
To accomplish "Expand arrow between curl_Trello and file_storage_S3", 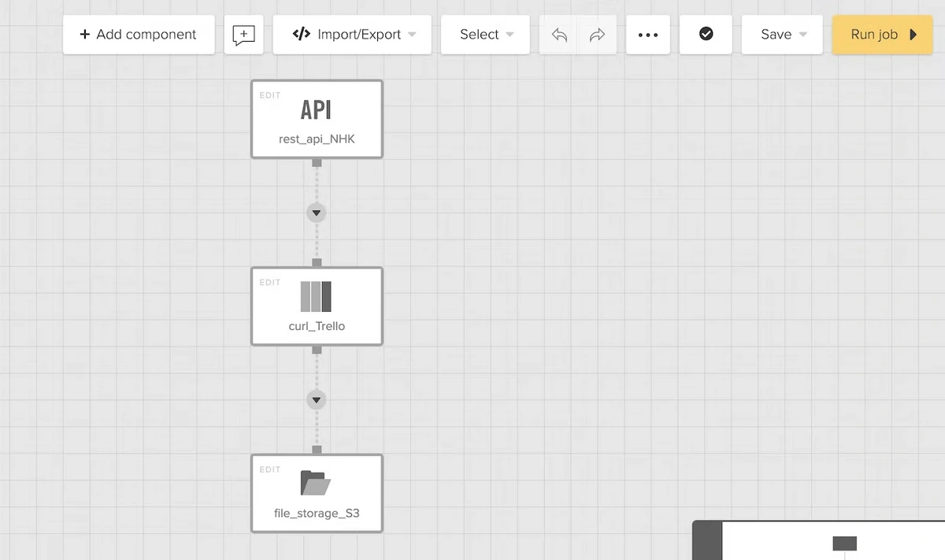I will click(x=317, y=400).
